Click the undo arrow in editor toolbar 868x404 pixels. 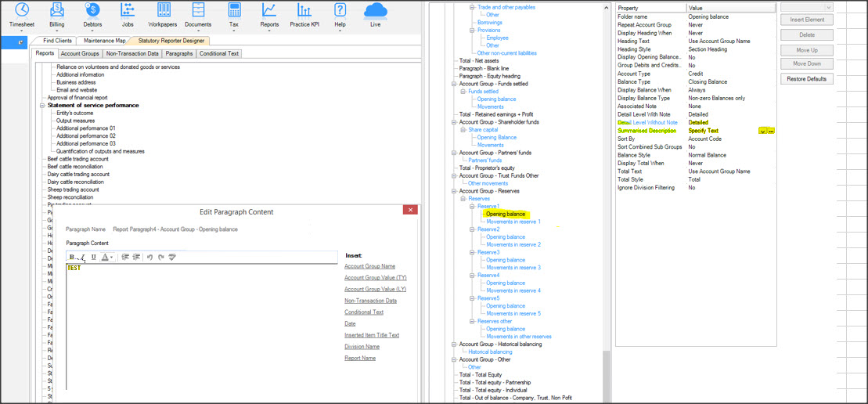[149, 257]
